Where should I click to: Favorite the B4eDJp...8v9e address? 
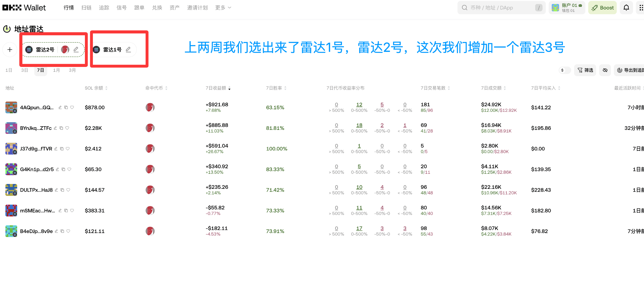pyautogui.click(x=68, y=231)
